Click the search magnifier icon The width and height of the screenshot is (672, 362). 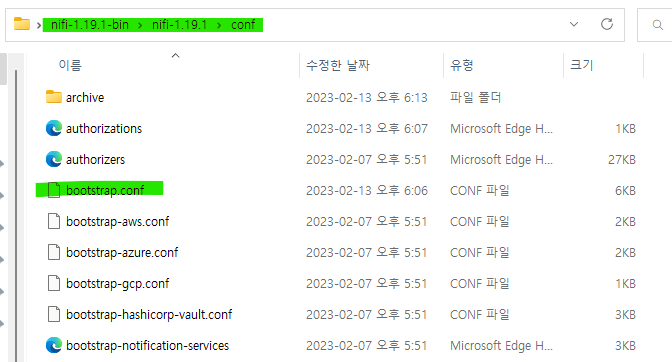tap(657, 25)
